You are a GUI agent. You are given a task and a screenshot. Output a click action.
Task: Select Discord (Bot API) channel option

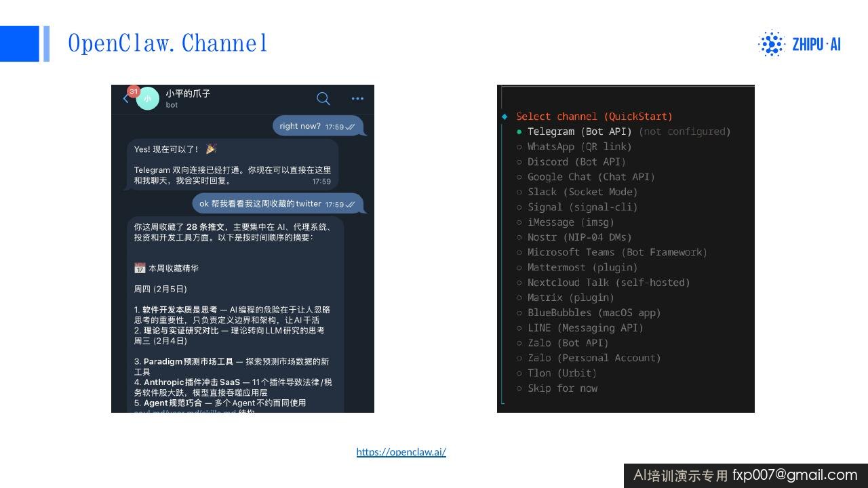point(571,161)
